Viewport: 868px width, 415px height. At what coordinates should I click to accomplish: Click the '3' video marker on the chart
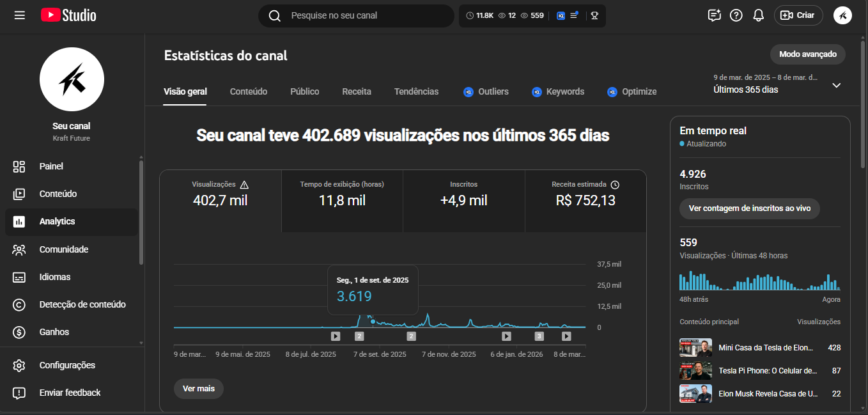coord(539,336)
